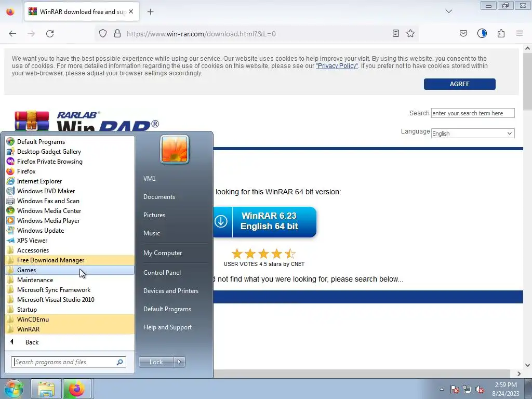Show hidden tray icons arrow

[442, 389]
